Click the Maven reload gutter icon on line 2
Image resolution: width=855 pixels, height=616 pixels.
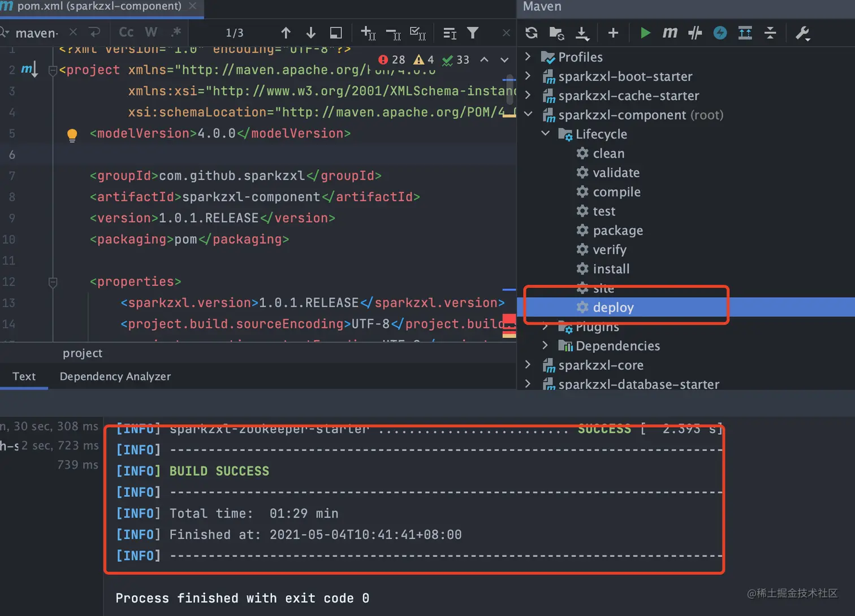tap(29, 70)
